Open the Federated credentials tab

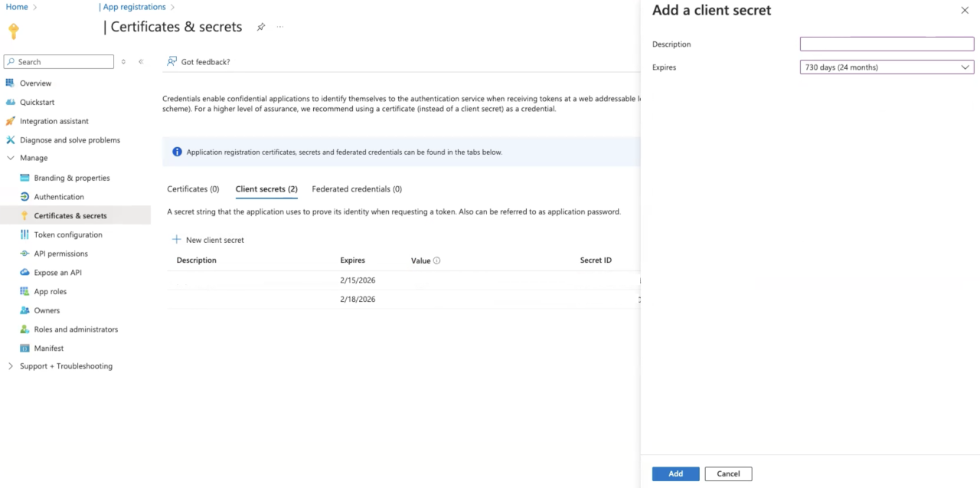pos(357,188)
